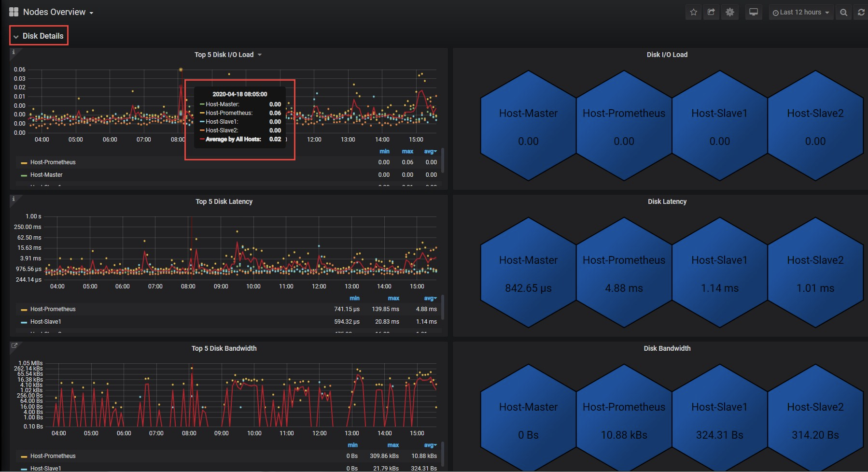Click the external link icon on Top 5 Disk Bandwidth panel
This screenshot has width=868, height=472.
pyautogui.click(x=14, y=346)
